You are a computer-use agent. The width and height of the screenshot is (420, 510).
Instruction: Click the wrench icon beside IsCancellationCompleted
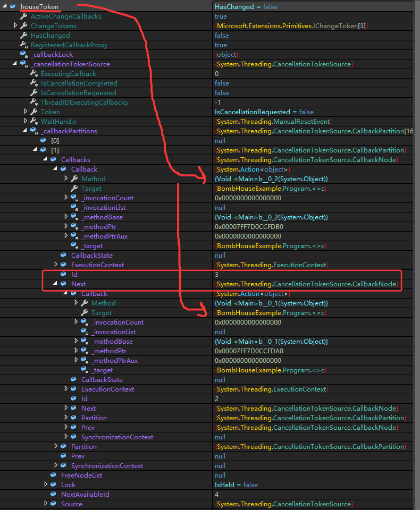pos(33,83)
